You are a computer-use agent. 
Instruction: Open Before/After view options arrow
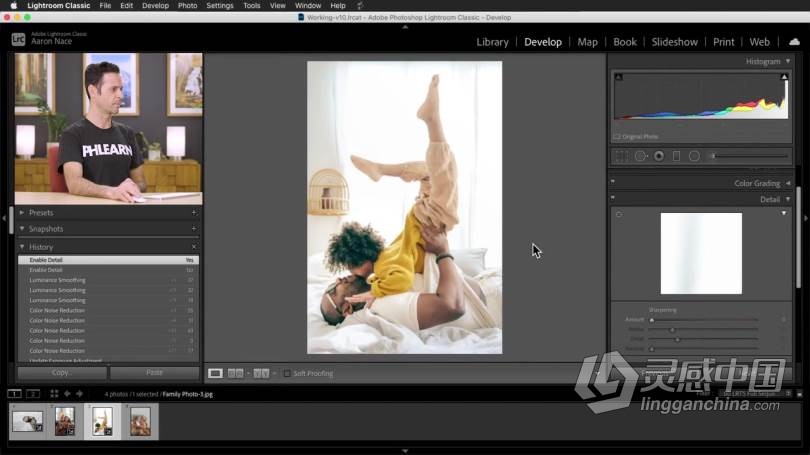click(x=274, y=373)
